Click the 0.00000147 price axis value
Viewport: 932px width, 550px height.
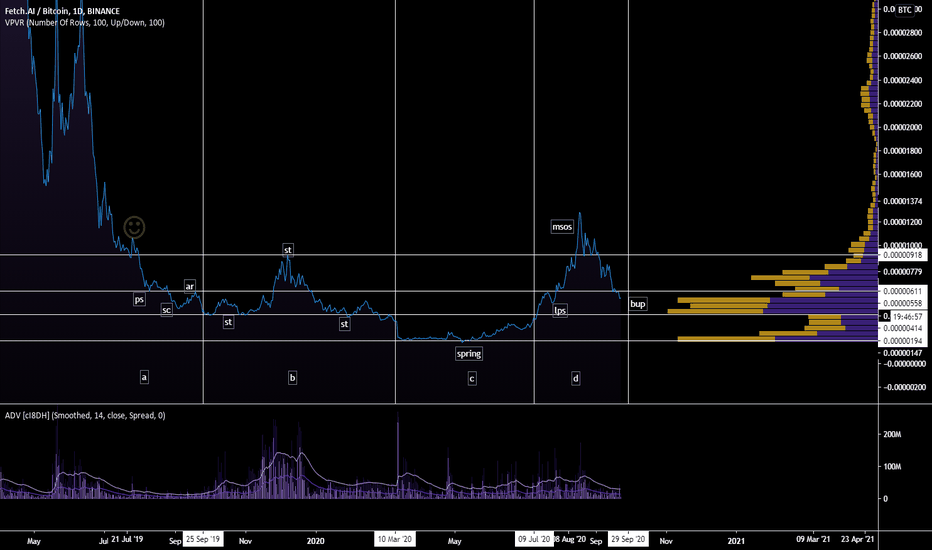tap(902, 353)
